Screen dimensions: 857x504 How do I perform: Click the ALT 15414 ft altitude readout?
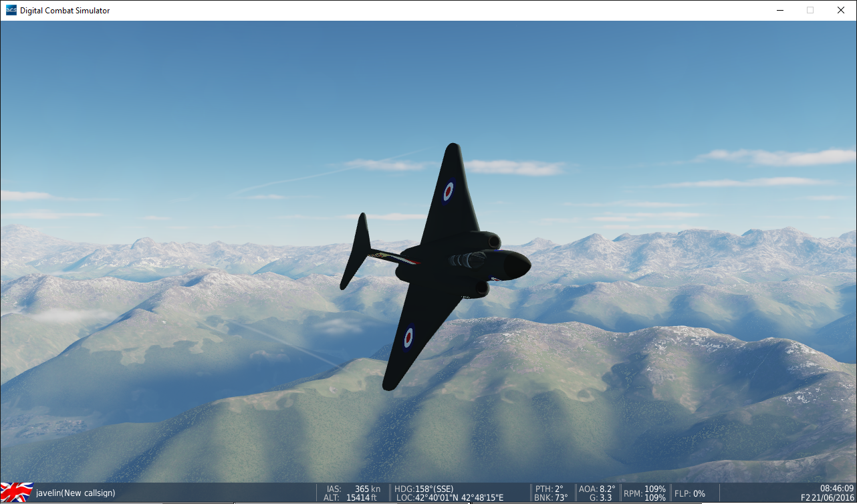[352, 497]
